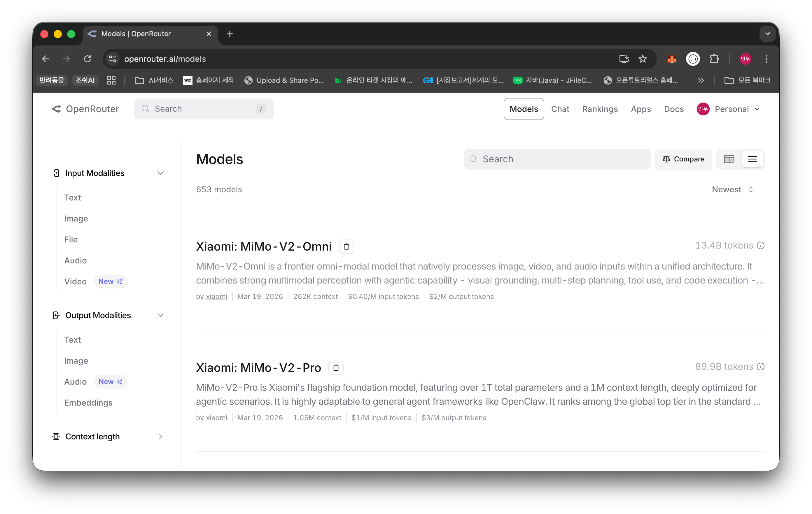
Task: Copy the MiMo-V2-Omni model ID
Action: 346,247
